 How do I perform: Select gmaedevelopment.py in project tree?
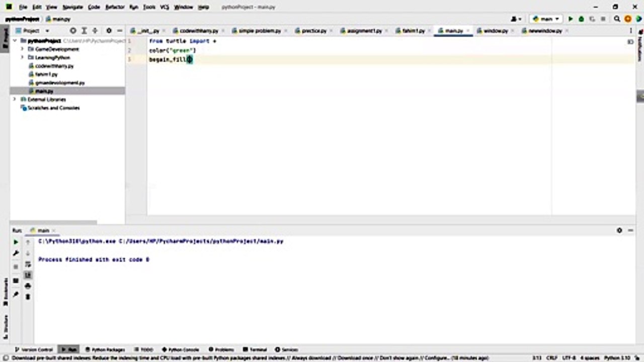coord(60,82)
